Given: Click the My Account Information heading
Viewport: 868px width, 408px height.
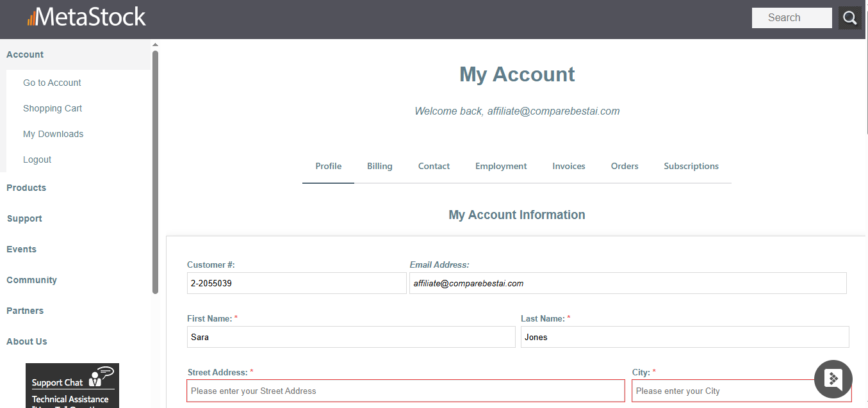Looking at the screenshot, I should click(x=517, y=215).
